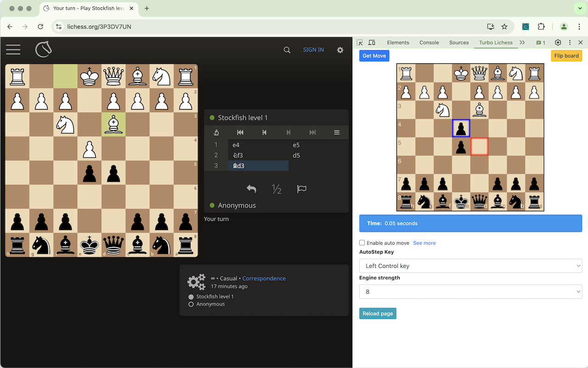Viewport: 588px width, 368px height.
Task: Select the DevTools inspect element icon
Action: coord(360,42)
